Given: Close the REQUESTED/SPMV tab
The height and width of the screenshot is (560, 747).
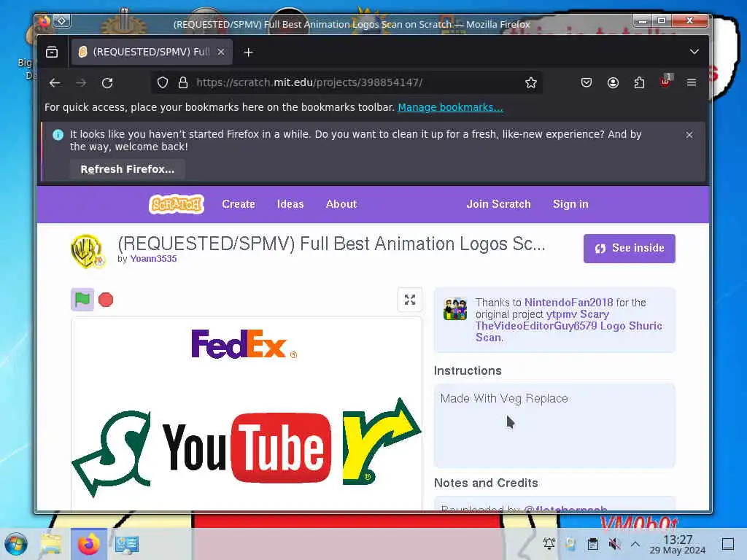Looking at the screenshot, I should click(221, 52).
